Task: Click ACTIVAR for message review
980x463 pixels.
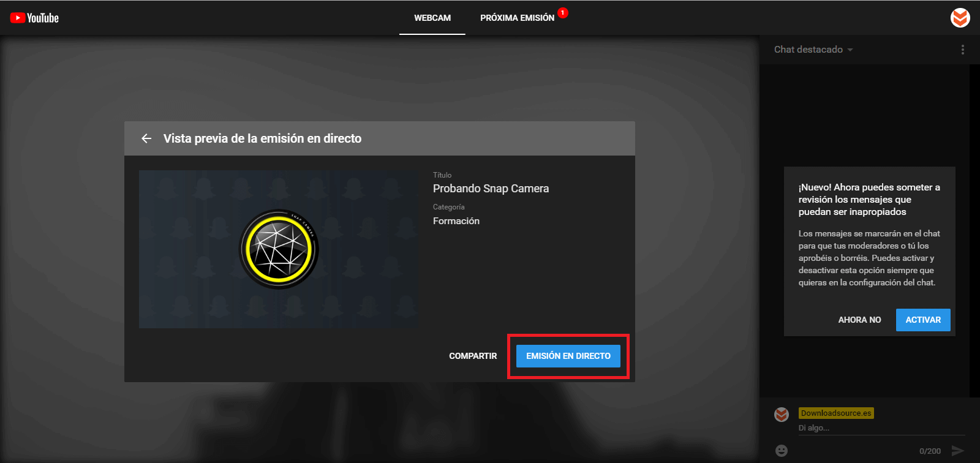Action: coord(923,320)
